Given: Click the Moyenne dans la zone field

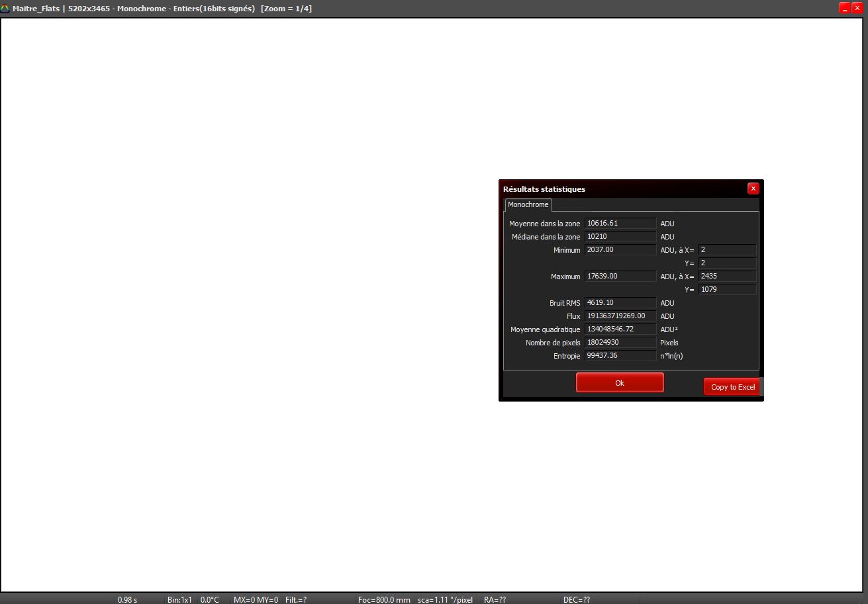Looking at the screenshot, I should tap(620, 224).
